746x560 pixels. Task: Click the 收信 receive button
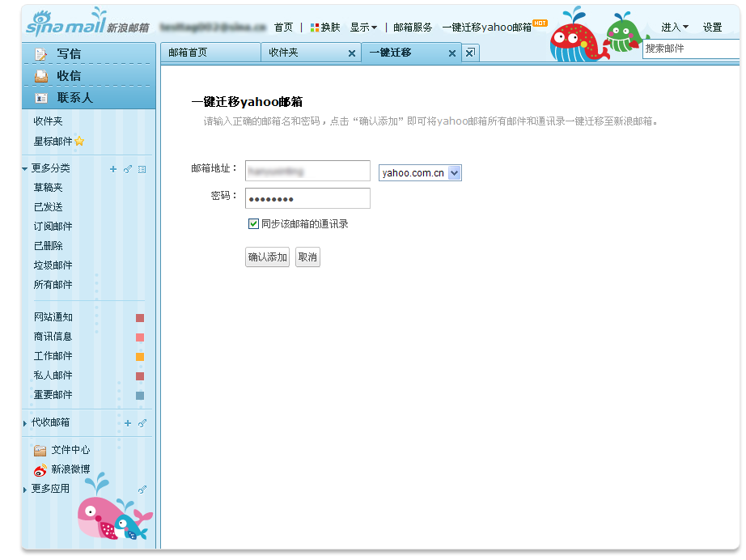point(89,75)
